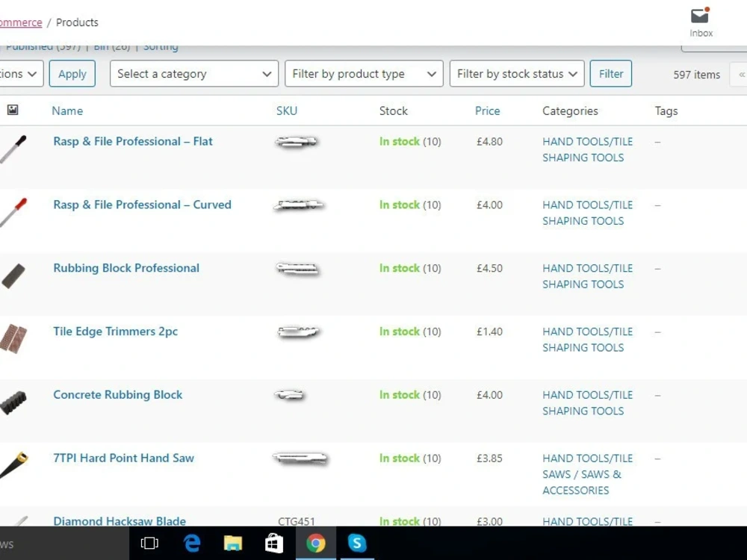Click the Categories column header

[570, 111]
